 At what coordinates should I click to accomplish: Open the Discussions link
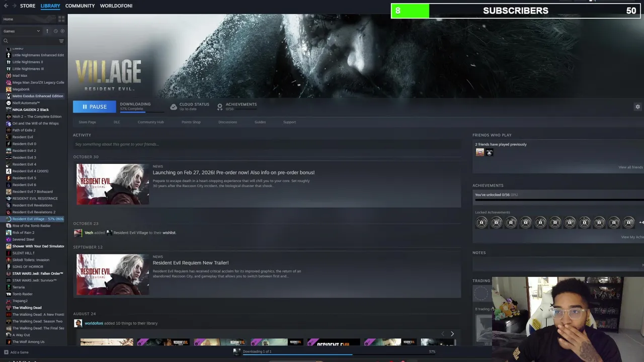pos(227,122)
